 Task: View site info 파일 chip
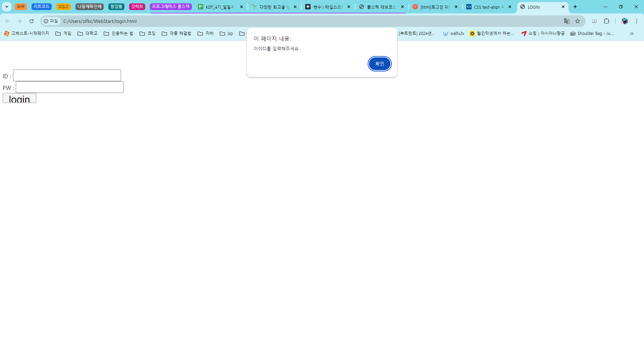point(51,21)
